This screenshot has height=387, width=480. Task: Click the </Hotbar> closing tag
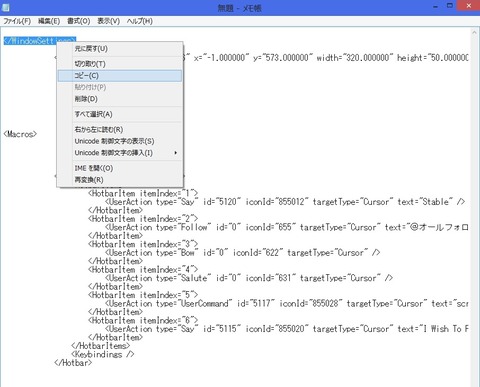pyautogui.click(x=73, y=363)
